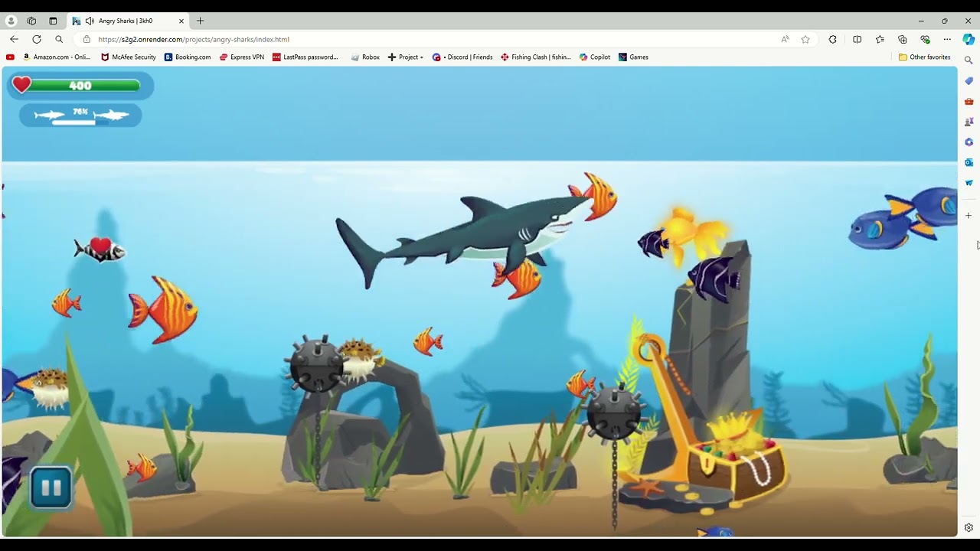Add a sidebar app with plus
The image size is (980, 551).
969,216
